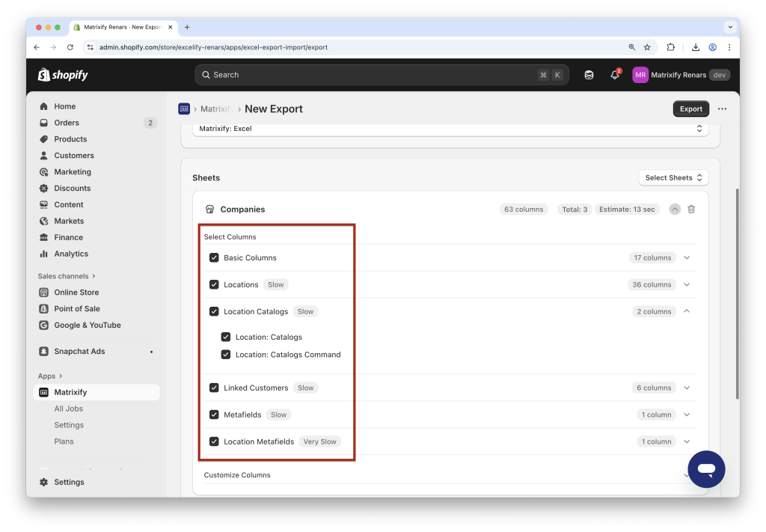
Task: Collapse the Location Catalogs section
Action: tap(686, 311)
